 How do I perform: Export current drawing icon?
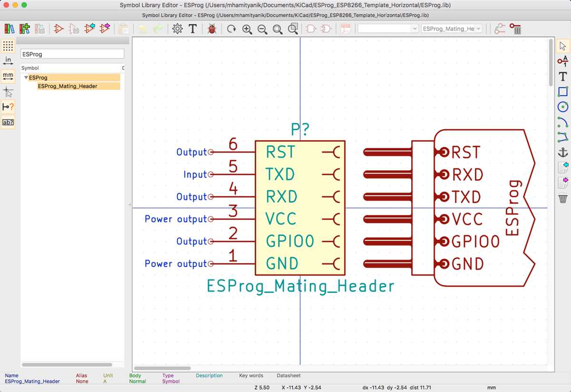(x=563, y=183)
